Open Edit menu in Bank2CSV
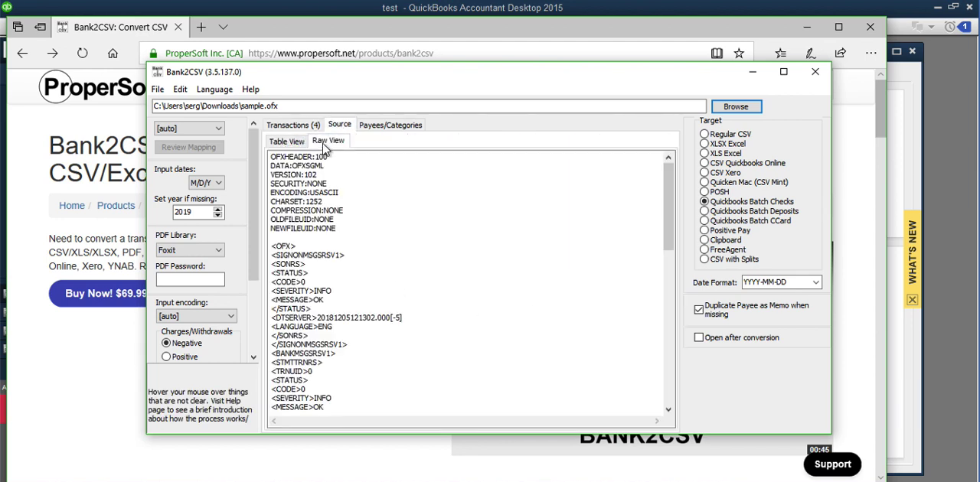Viewport: 980px width, 482px height. point(180,90)
